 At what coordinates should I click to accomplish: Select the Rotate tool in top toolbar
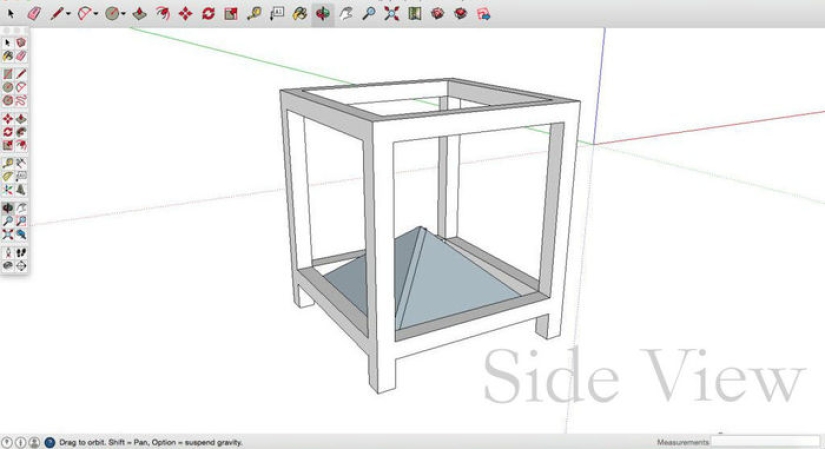click(x=208, y=13)
